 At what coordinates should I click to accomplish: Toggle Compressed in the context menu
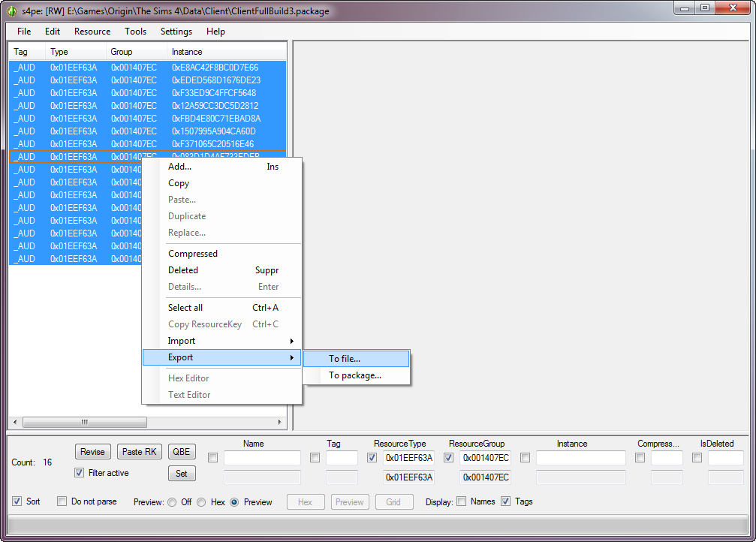pyautogui.click(x=221, y=254)
